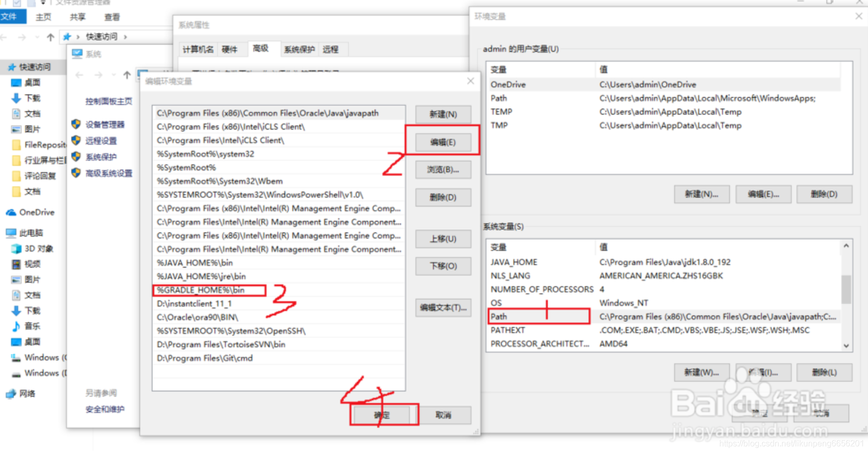Click 新建(N)... under user variables
This screenshot has height=453, width=868.
coord(701,194)
